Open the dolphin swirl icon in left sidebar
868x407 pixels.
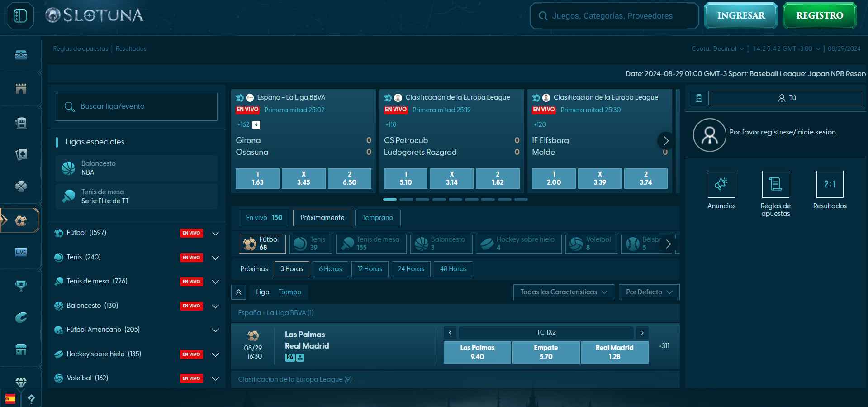tap(21, 317)
